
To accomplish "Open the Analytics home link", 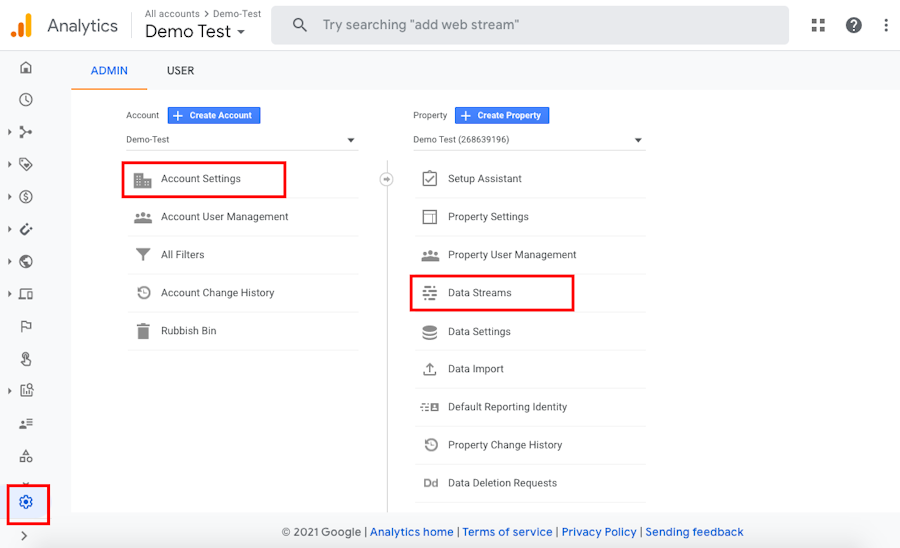I will tap(412, 532).
